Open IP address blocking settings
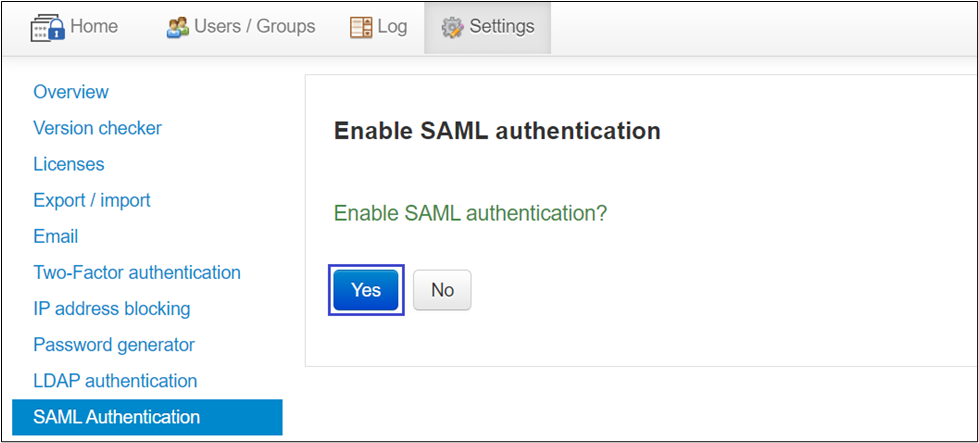979x443 pixels. pyautogui.click(x=112, y=308)
